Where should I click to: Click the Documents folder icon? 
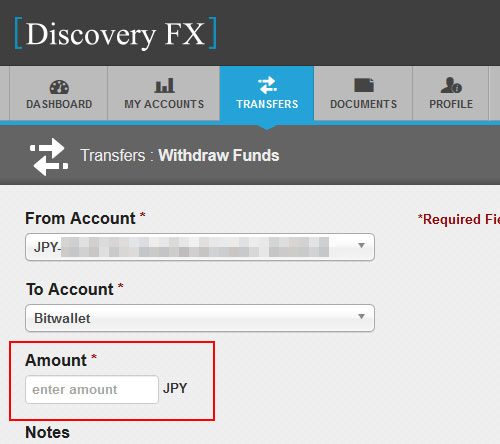[364, 85]
